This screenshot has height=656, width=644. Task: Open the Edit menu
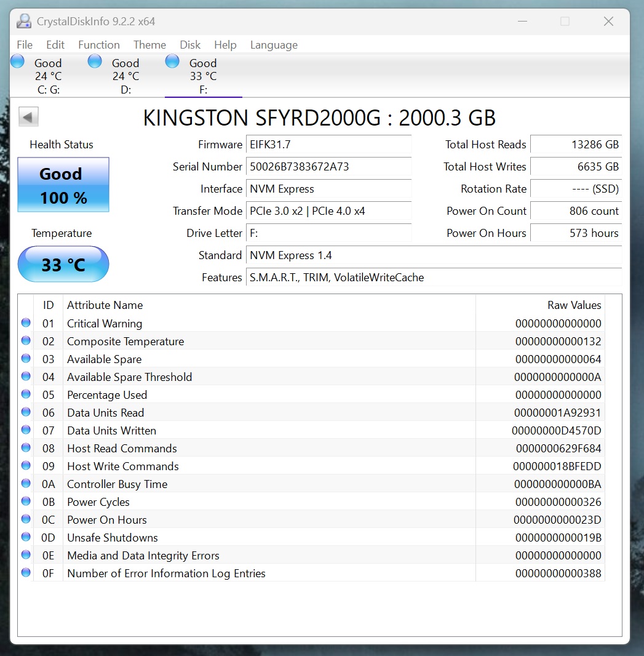pos(55,45)
